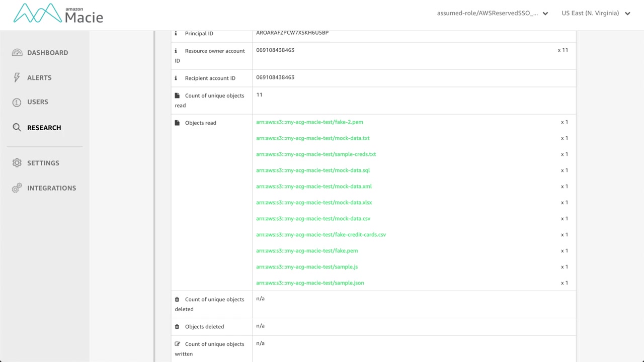
Task: Click the Integrations gears icon
Action: (x=17, y=188)
